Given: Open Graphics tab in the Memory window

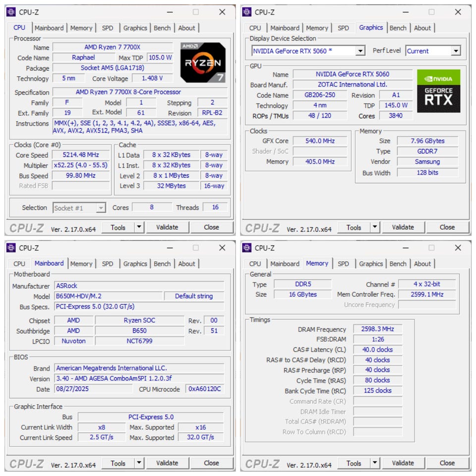Looking at the screenshot, I should (371, 264).
